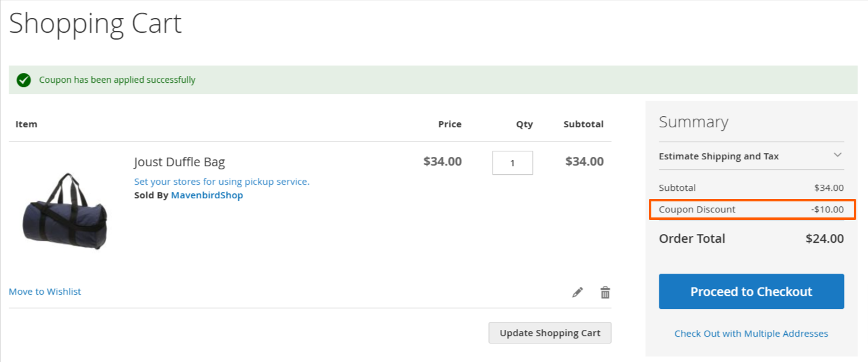
Task: Move the item to Wishlist
Action: tap(45, 292)
